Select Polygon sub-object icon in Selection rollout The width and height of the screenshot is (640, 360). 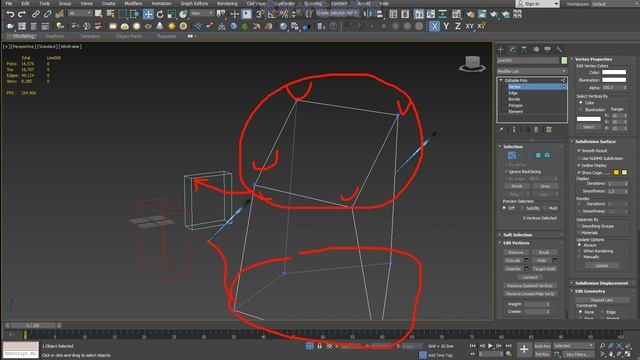pos(538,155)
